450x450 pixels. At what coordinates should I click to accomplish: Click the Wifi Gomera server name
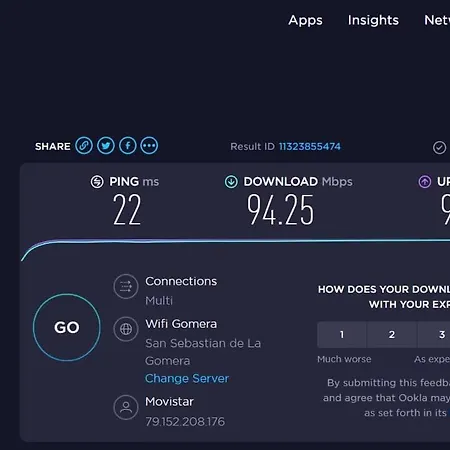tap(181, 324)
